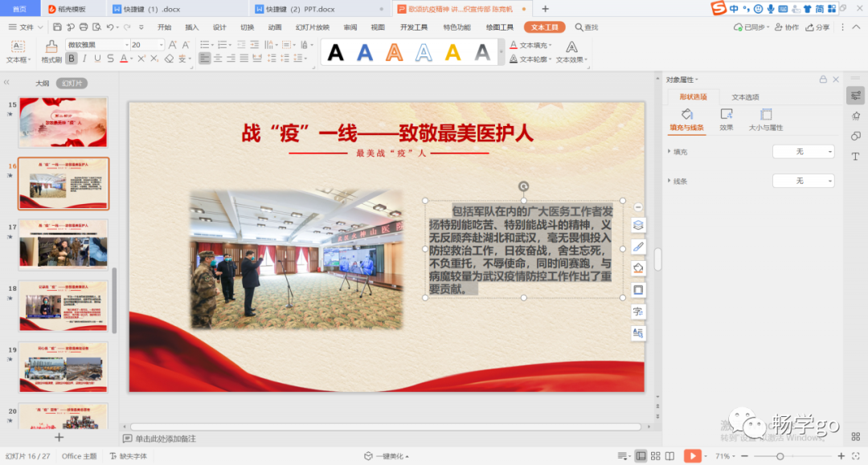Switch to Text Options (文本选项) tab

tap(745, 97)
